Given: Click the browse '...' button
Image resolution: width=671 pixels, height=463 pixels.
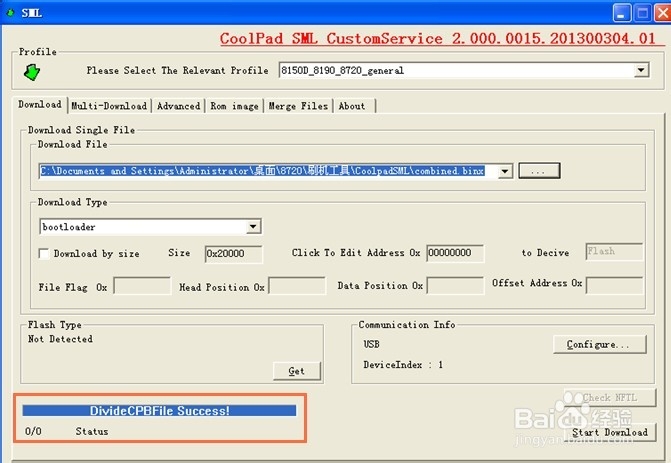Looking at the screenshot, I should pos(539,171).
